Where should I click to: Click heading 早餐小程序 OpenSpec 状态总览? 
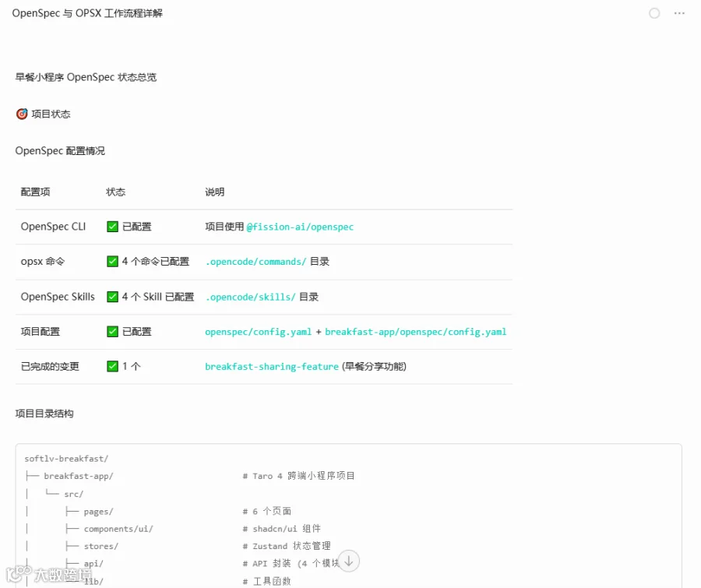(x=86, y=77)
